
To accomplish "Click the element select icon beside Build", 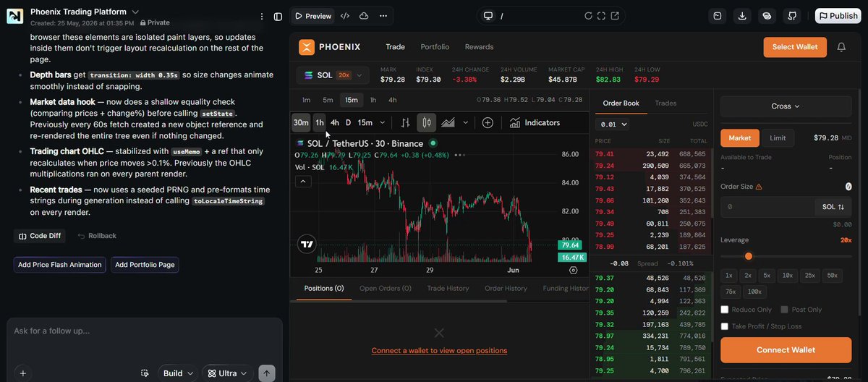I will tap(145, 373).
